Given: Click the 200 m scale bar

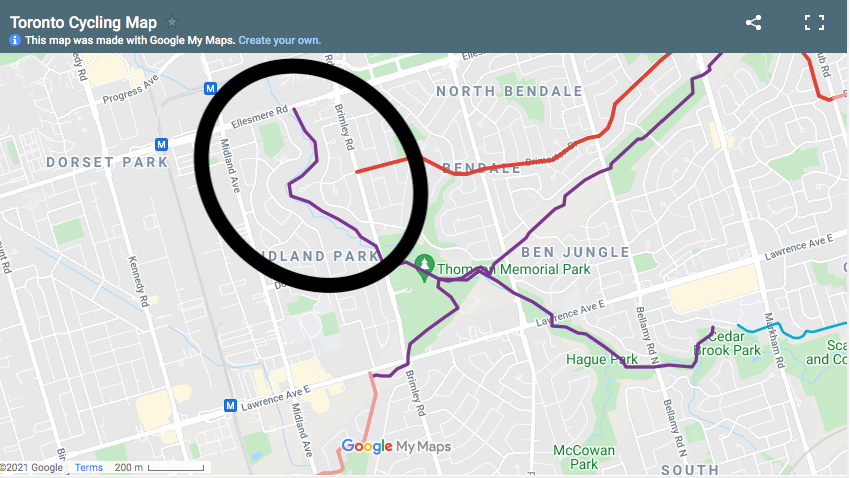Looking at the screenshot, I should pyautogui.click(x=159, y=467).
